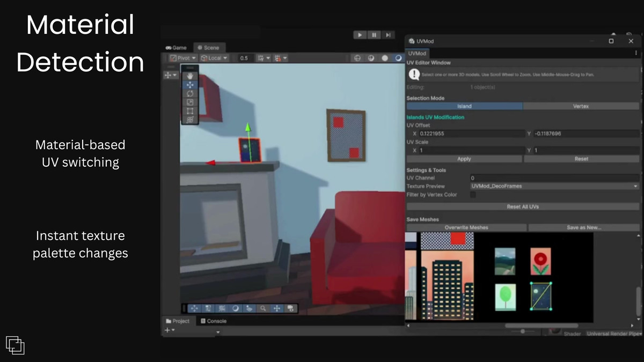Click the magnifier search icon in the scene overlay
Screen dimensions: 644x362
[x=263, y=308]
